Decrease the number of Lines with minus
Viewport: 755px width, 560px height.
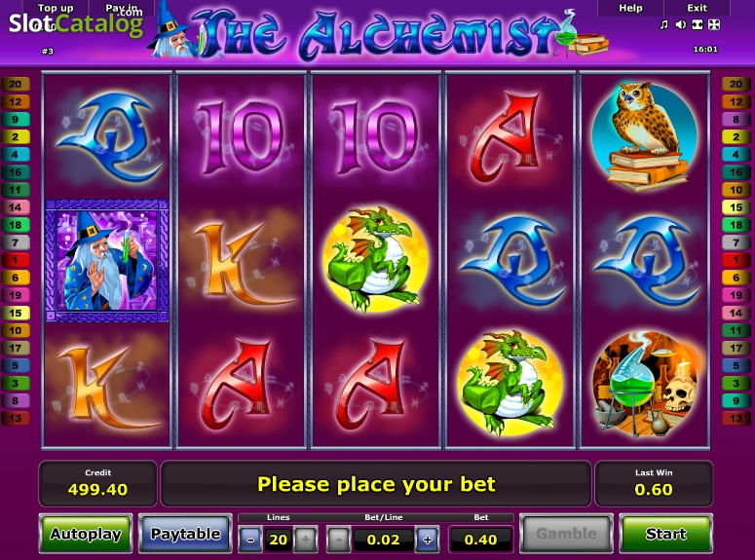pyautogui.click(x=250, y=540)
